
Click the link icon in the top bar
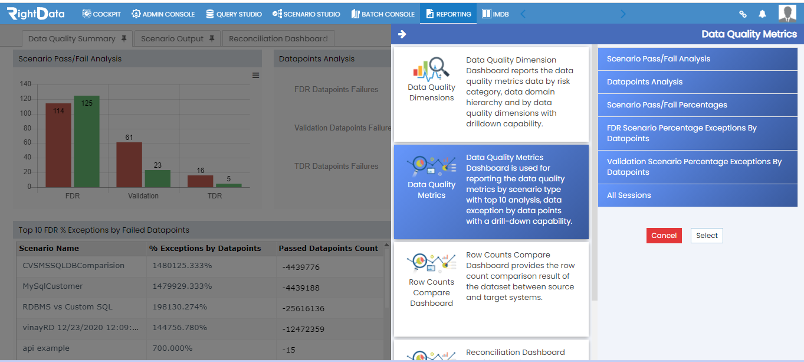742,14
